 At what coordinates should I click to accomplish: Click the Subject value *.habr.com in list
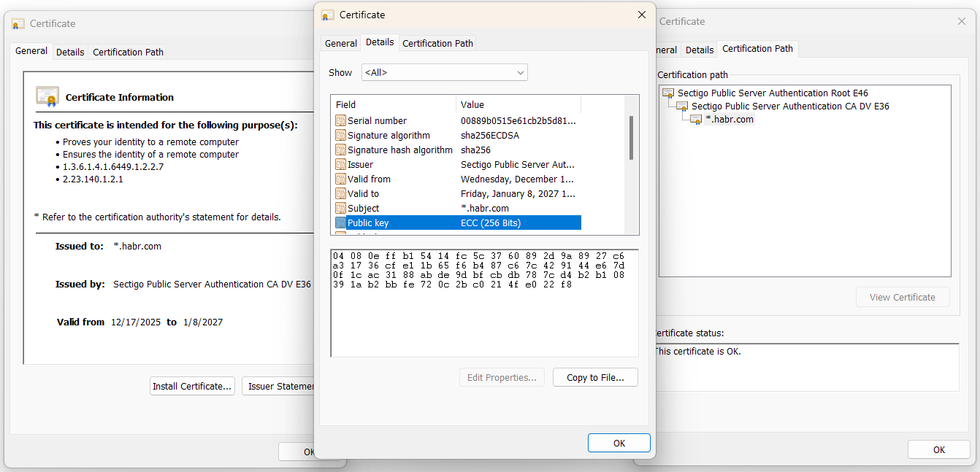pyautogui.click(x=485, y=209)
